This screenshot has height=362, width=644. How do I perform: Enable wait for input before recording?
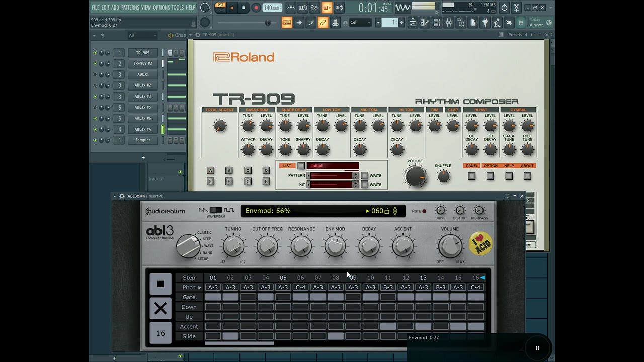303,8
